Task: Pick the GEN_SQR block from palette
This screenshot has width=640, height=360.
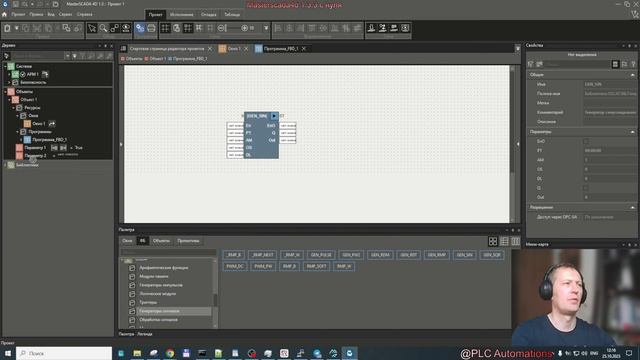Action: pyautogui.click(x=492, y=255)
